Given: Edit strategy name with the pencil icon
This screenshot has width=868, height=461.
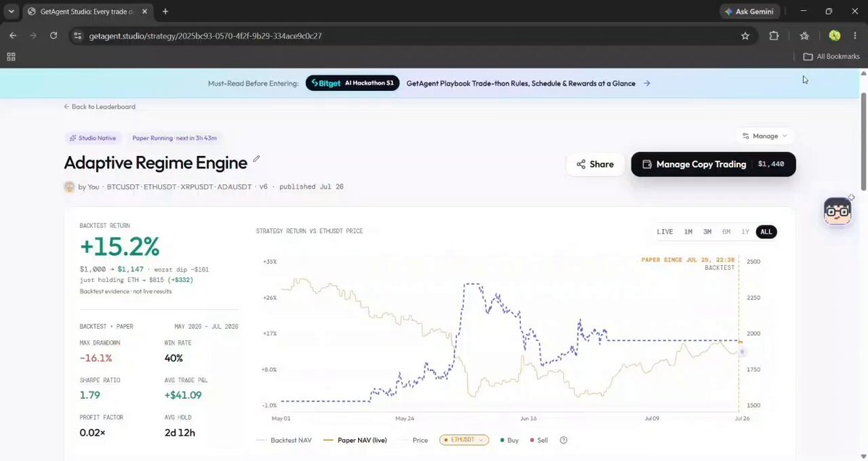Looking at the screenshot, I should click(x=256, y=159).
